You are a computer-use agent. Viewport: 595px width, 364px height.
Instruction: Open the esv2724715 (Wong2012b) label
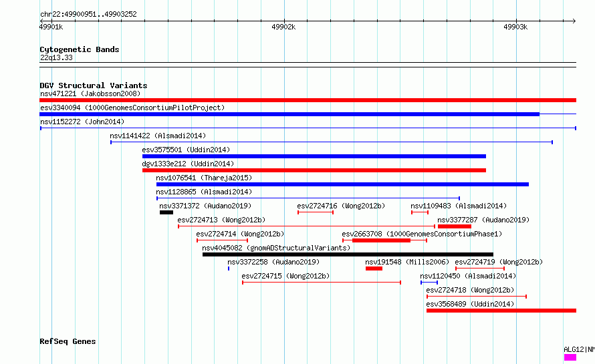click(x=285, y=276)
